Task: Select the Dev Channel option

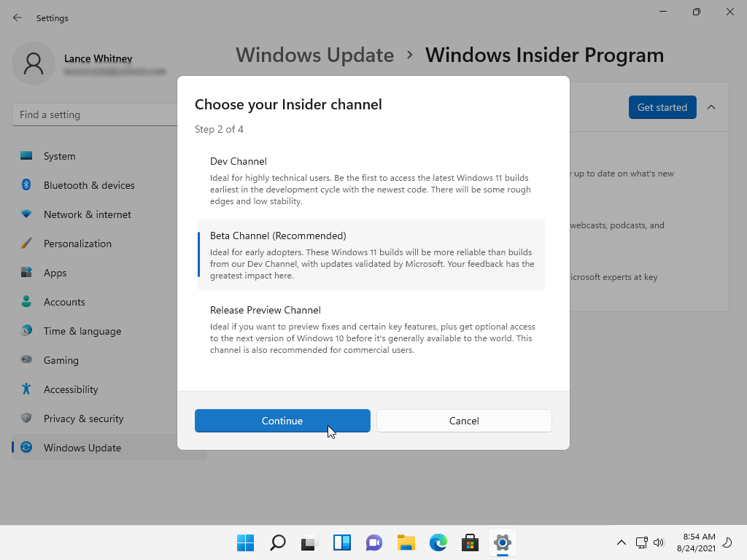Action: 371,181
